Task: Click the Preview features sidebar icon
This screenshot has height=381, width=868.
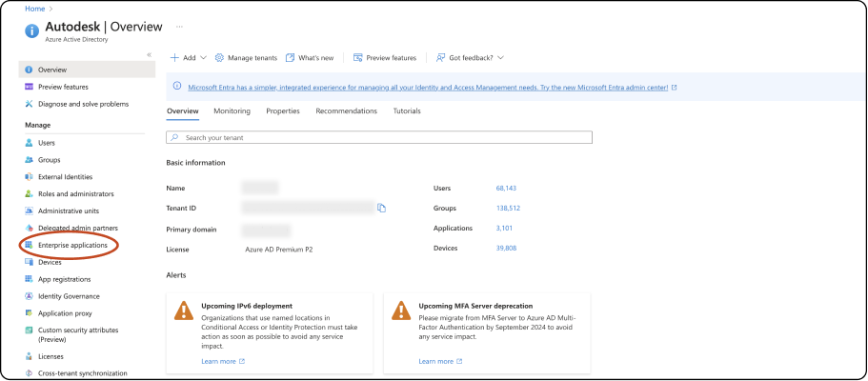Action: (x=29, y=87)
